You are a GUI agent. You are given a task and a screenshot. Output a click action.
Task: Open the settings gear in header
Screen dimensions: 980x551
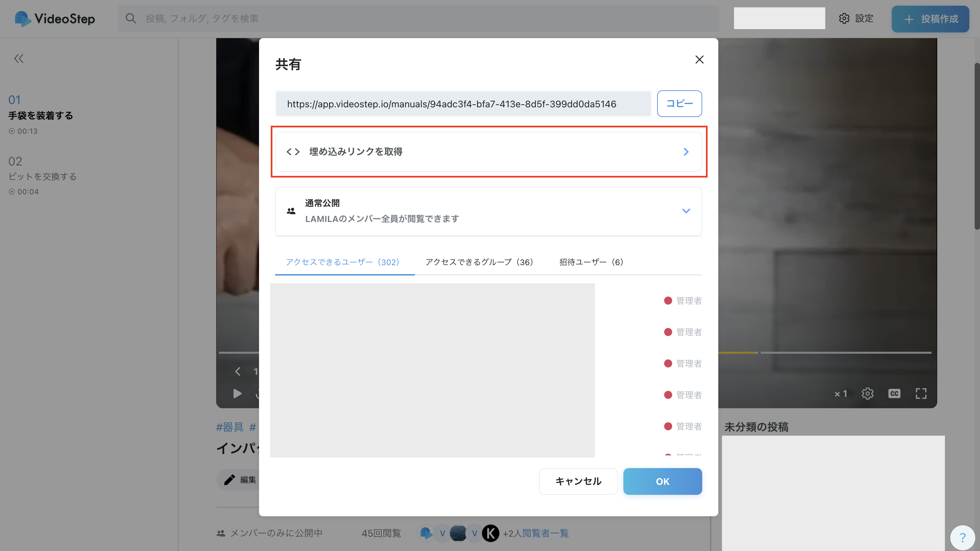click(x=844, y=18)
